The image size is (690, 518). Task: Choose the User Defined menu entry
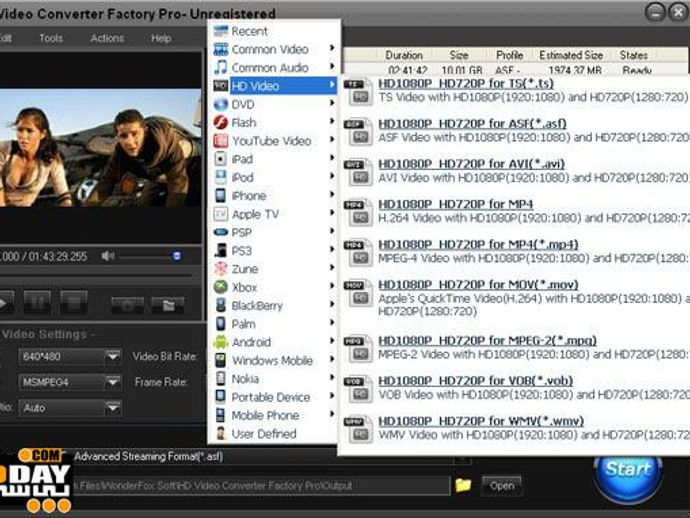[275, 434]
